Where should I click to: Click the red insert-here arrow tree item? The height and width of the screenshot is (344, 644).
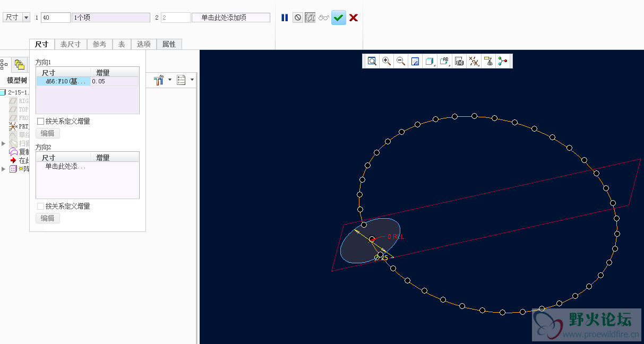[x=14, y=160]
